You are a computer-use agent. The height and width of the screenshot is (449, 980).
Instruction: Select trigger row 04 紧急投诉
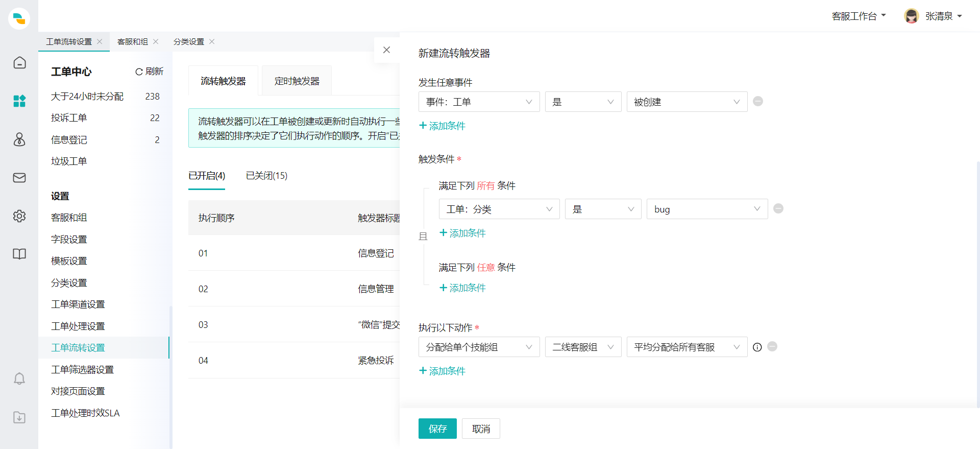tap(294, 360)
